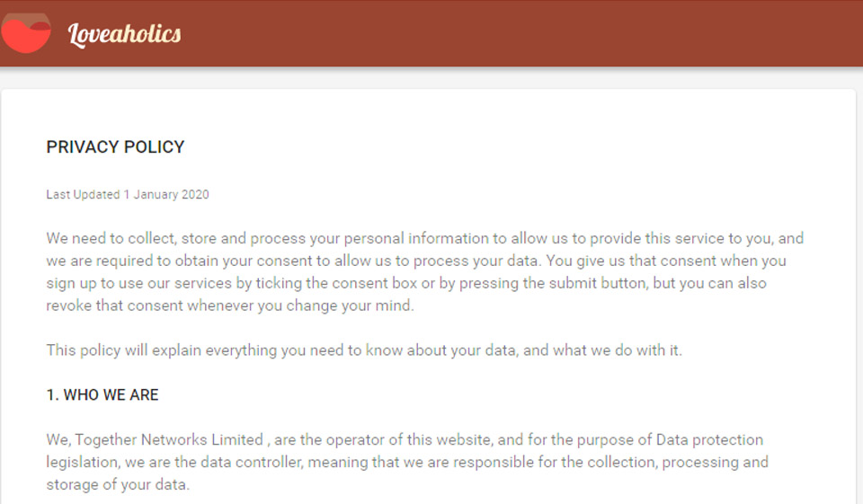
Task: Open the Loveaholics brand name link
Action: click(x=124, y=34)
